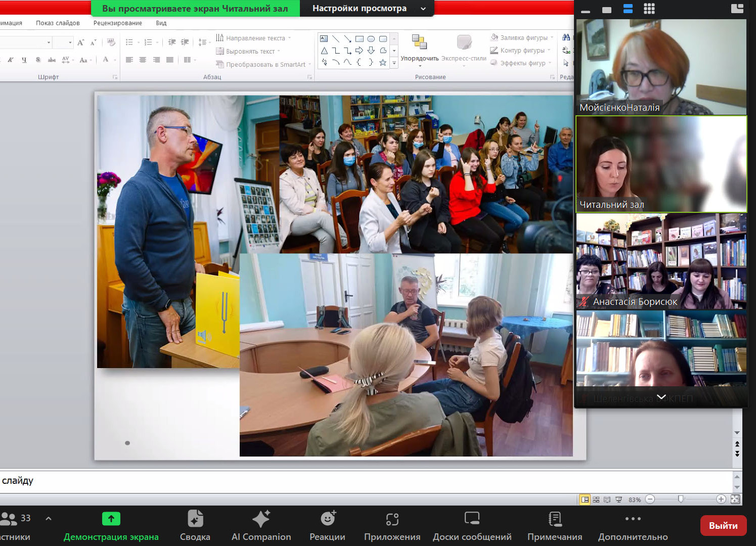Click the clear formatting icon
The image size is (756, 546).
pos(111,42)
